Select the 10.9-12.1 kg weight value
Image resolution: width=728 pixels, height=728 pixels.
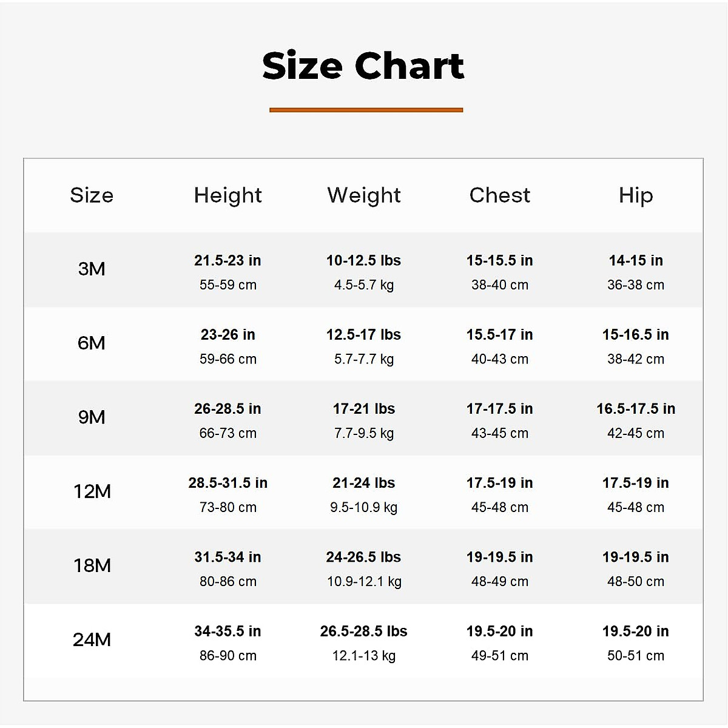pyautogui.click(x=364, y=582)
